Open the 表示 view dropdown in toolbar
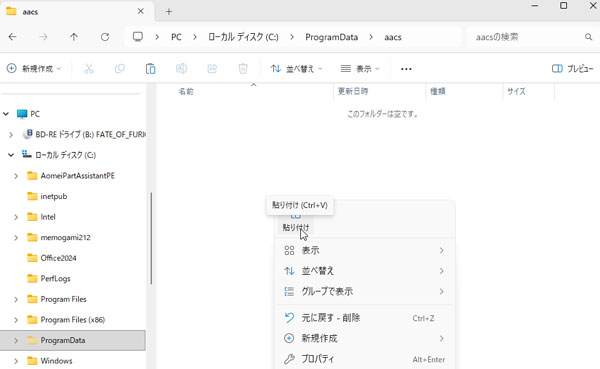This screenshot has height=369, width=600. (360, 69)
